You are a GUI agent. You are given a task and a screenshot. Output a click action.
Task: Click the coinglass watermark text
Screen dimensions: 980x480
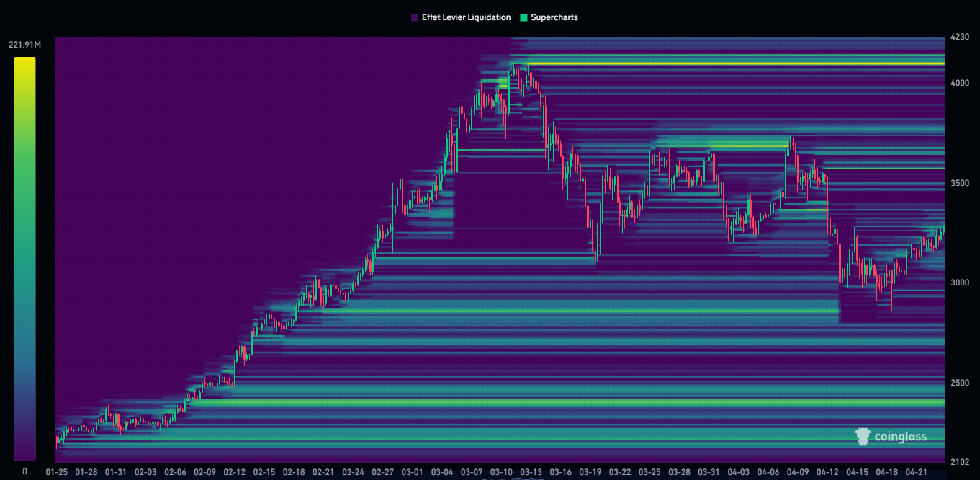tap(900, 436)
